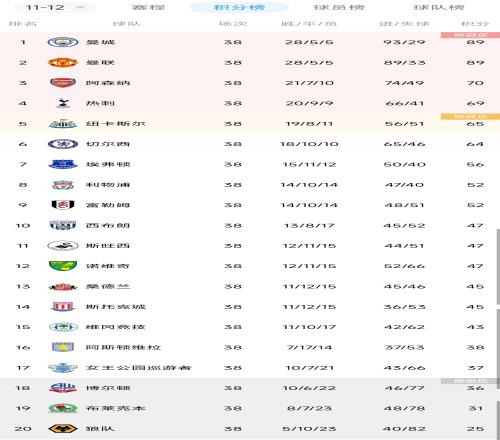This screenshot has width=500, height=440.
Task: Click the 89/33 goals cell for 曼联
Action: [x=404, y=63]
